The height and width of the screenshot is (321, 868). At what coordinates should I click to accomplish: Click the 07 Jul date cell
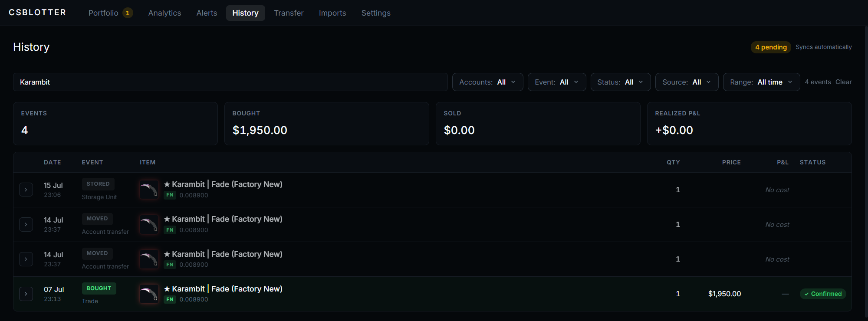tap(54, 294)
